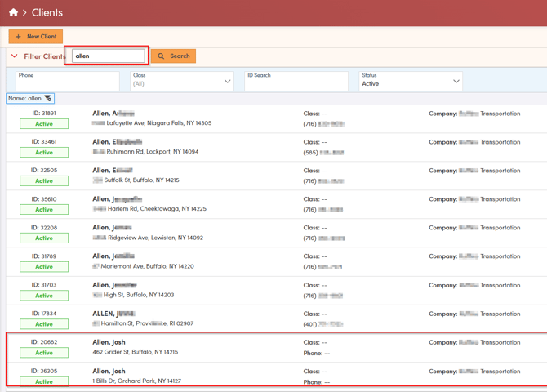Open client Allen, Josh at 462 Grider St
The width and height of the screenshot is (547, 392).
tap(109, 342)
